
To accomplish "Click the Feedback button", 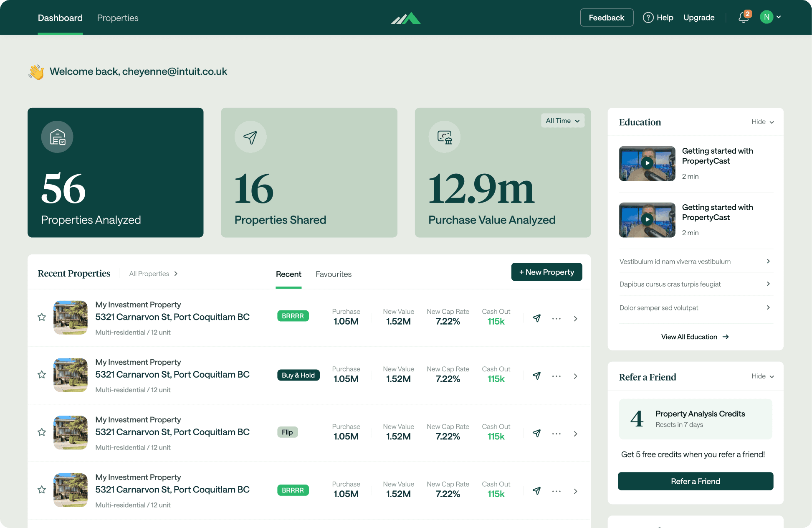I will click(x=607, y=18).
